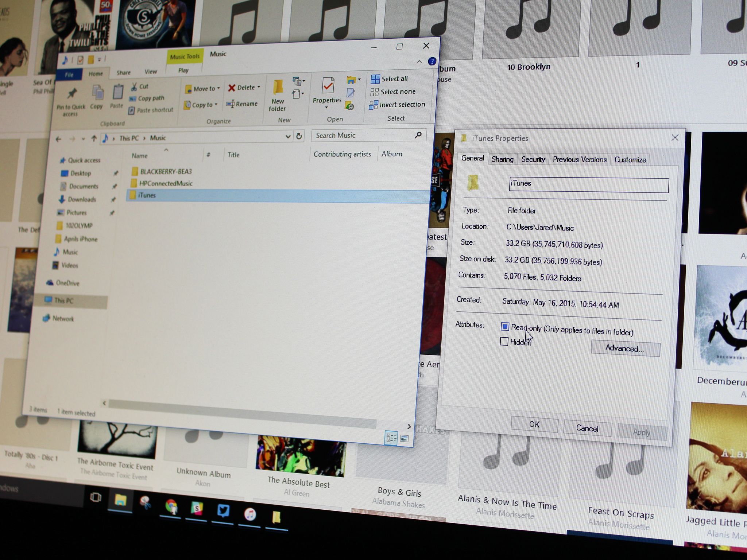Click the Pin to Quick access icon
This screenshot has height=560, width=747.
[72, 94]
